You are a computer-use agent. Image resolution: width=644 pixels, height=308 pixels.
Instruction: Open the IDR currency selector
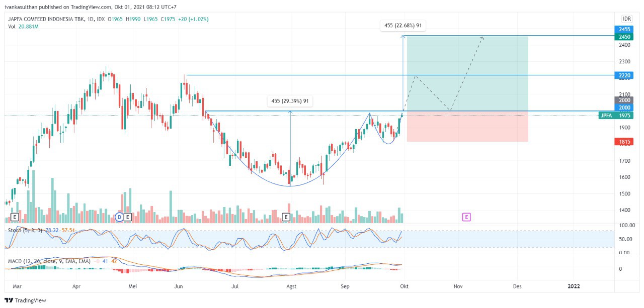click(626, 19)
